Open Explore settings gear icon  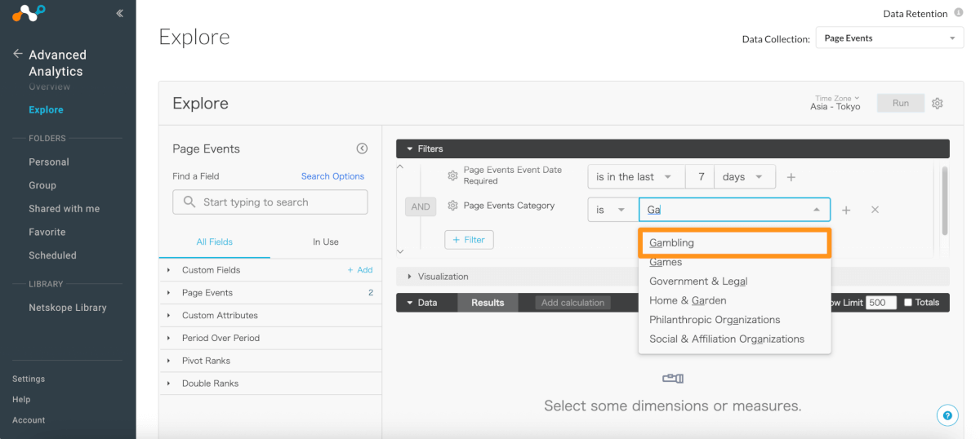coord(938,104)
